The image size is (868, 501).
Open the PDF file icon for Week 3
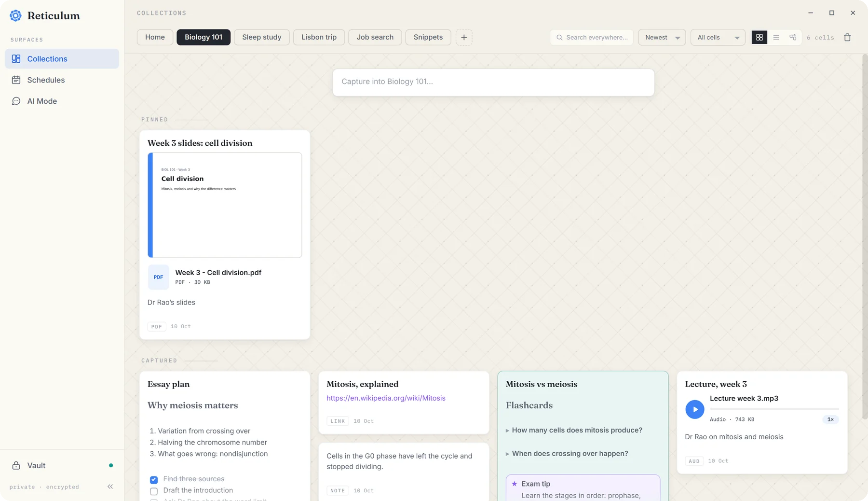158,277
